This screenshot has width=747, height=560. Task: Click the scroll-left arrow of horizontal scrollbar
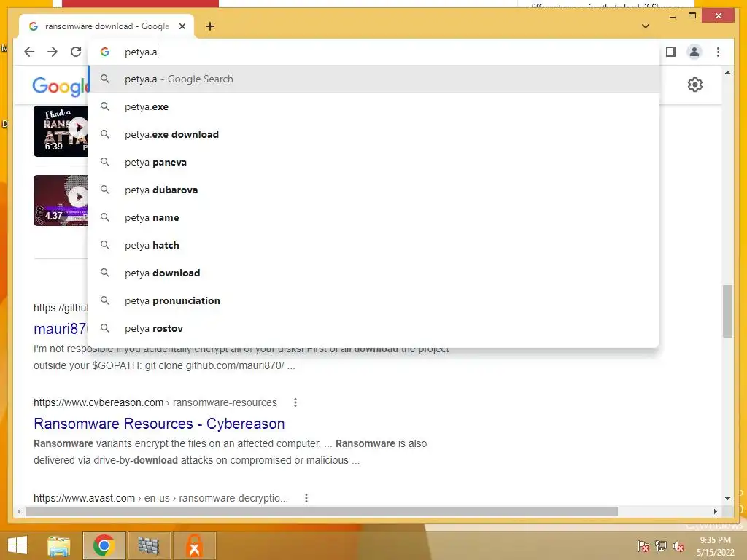[x=18, y=511]
